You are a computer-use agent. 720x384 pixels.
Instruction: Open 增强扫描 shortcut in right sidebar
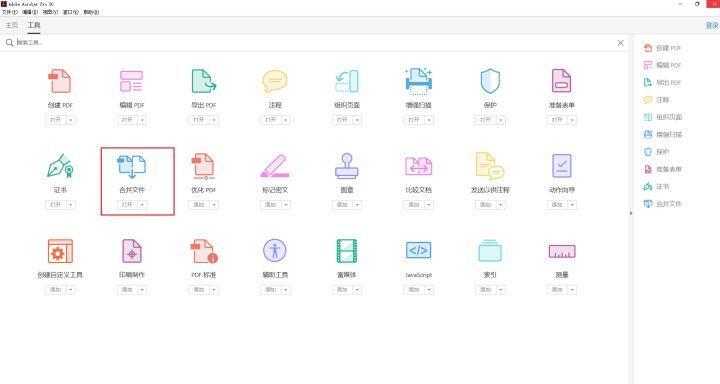663,135
